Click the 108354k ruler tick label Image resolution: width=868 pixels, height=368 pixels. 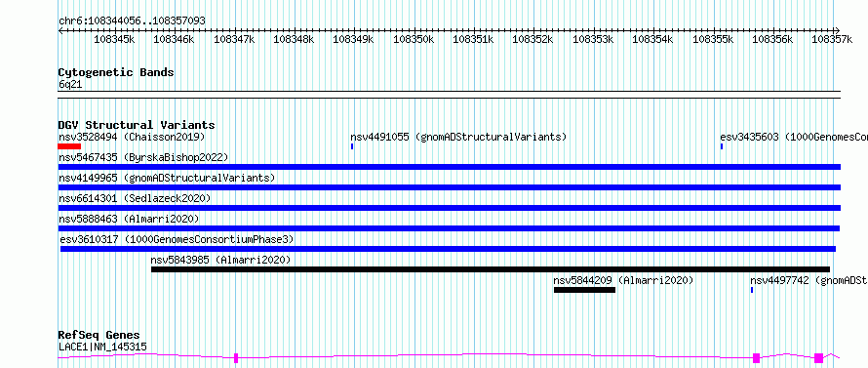pos(652,39)
